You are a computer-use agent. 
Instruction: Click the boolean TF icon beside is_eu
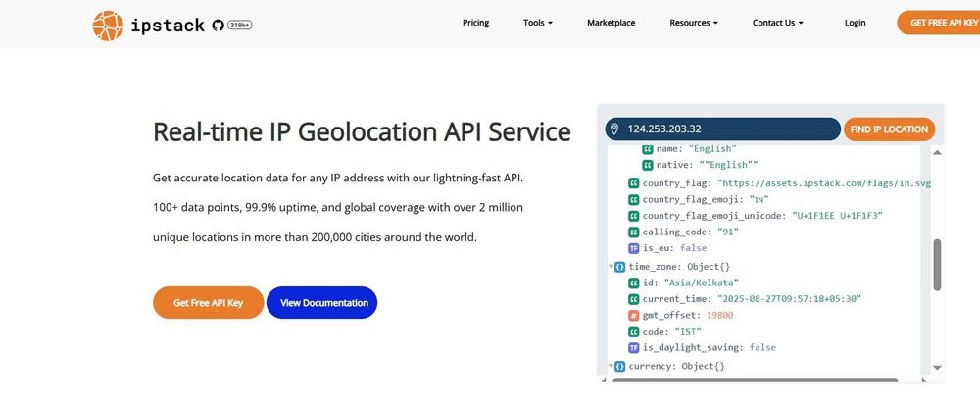pos(634,248)
